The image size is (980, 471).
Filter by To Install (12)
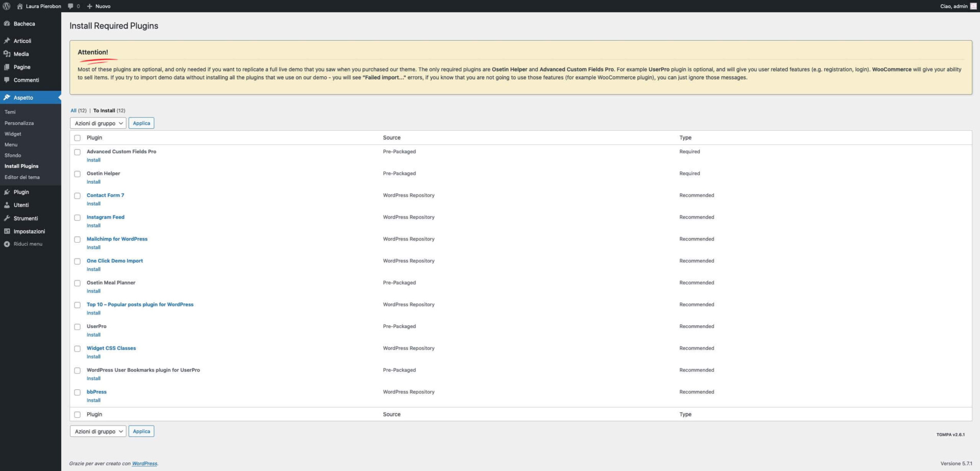(x=109, y=110)
